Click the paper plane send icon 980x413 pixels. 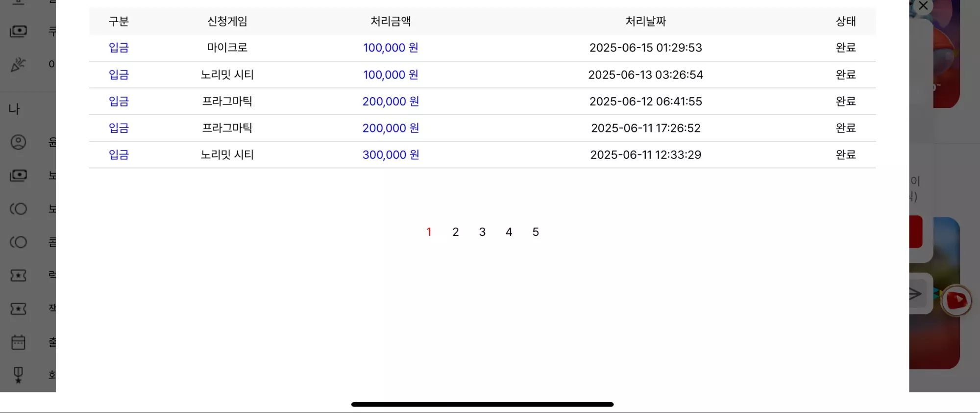(x=915, y=294)
